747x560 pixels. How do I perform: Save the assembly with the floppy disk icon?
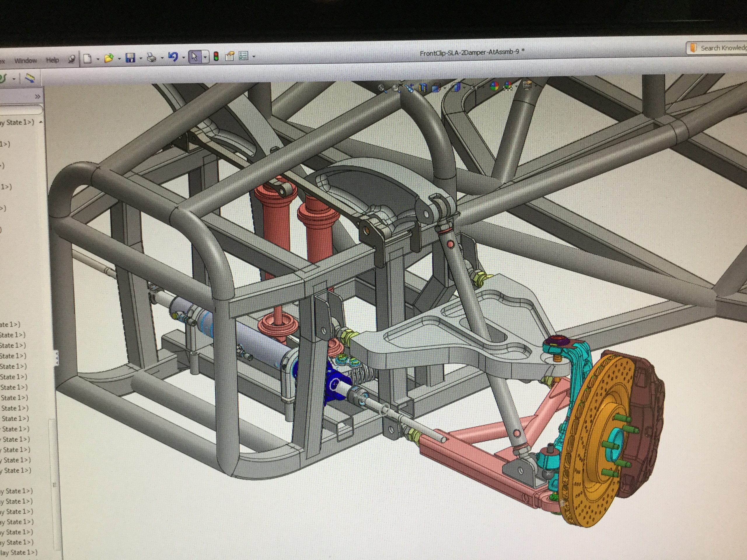coord(130,58)
